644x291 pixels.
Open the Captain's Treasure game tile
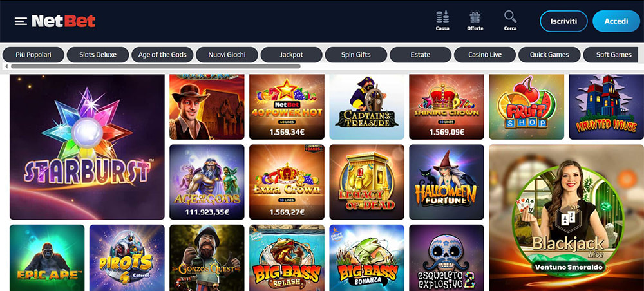click(x=367, y=107)
